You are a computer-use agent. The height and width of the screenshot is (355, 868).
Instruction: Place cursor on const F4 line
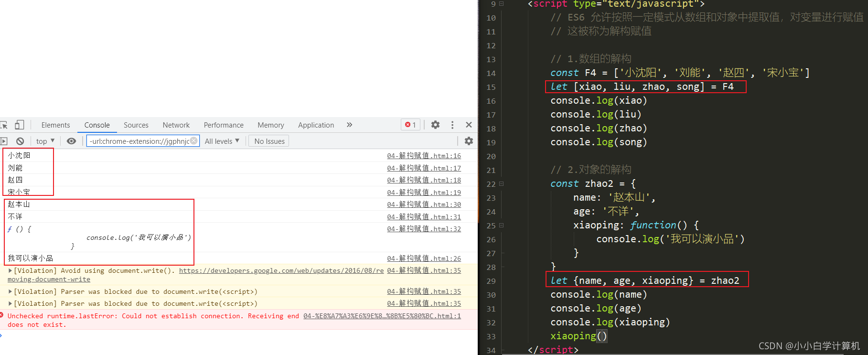pos(680,73)
